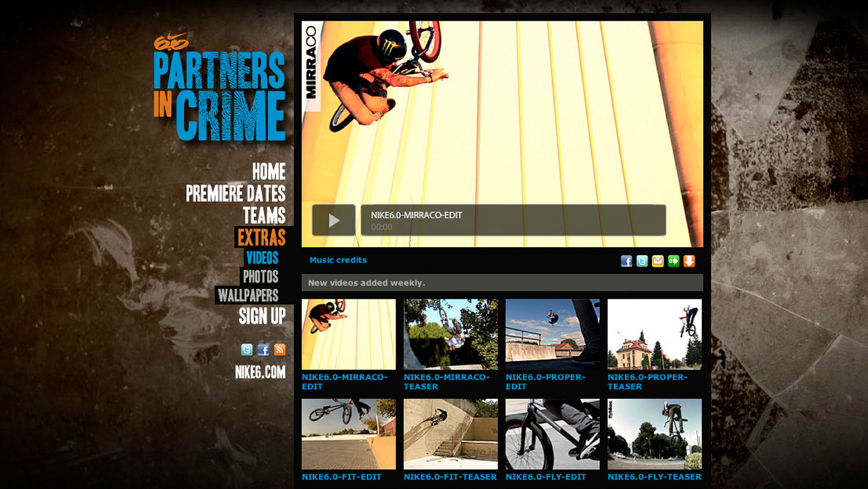This screenshot has height=489, width=868.
Task: Download video with orange arrow icon
Action: pyautogui.click(x=689, y=261)
